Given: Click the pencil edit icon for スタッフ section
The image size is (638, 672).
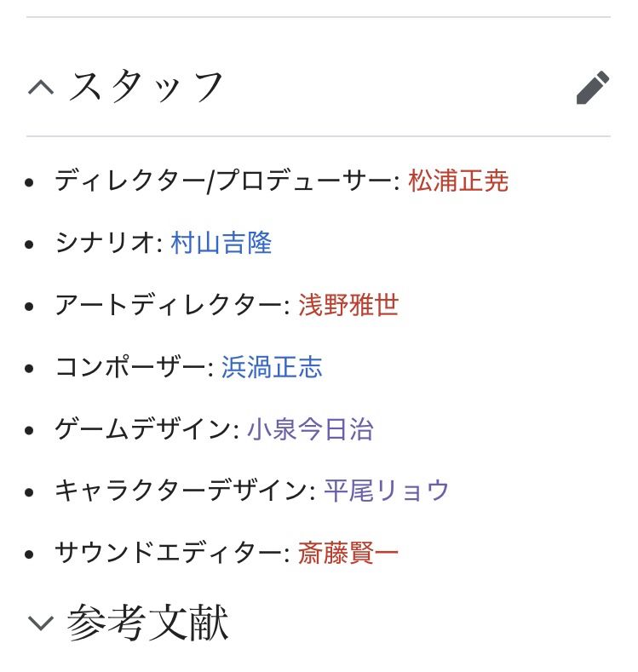Looking at the screenshot, I should point(593,88).
